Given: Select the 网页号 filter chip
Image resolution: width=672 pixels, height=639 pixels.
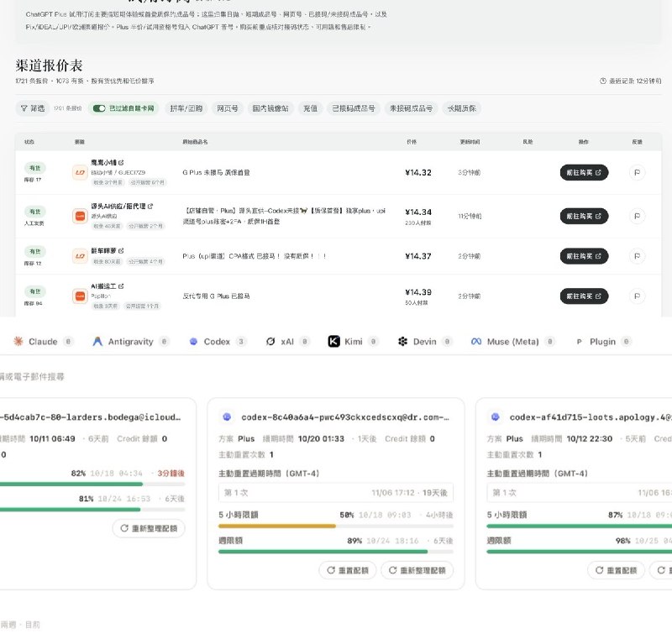Looking at the screenshot, I should (227, 108).
